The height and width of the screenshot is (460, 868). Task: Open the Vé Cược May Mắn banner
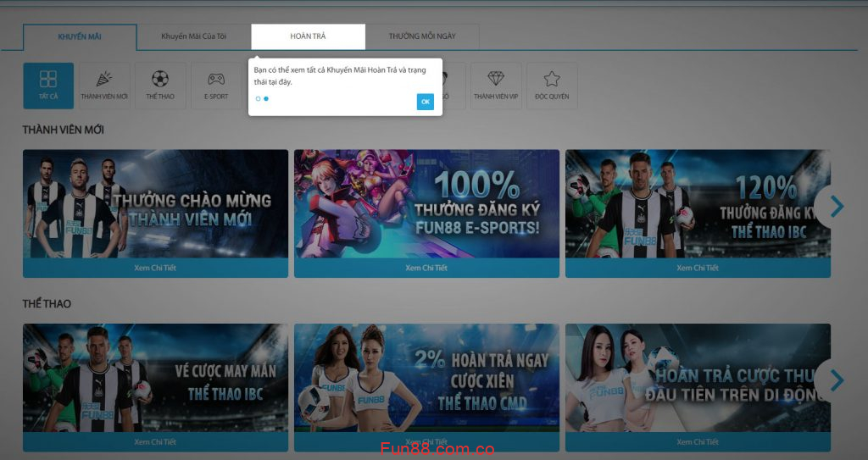[x=155, y=377]
